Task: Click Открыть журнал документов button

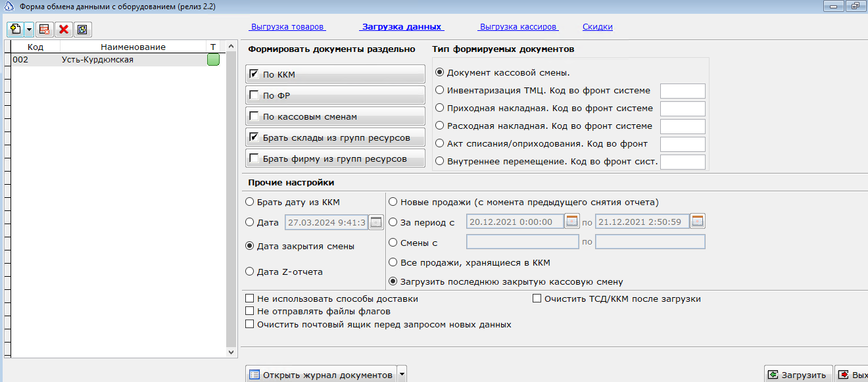Action: [322, 375]
